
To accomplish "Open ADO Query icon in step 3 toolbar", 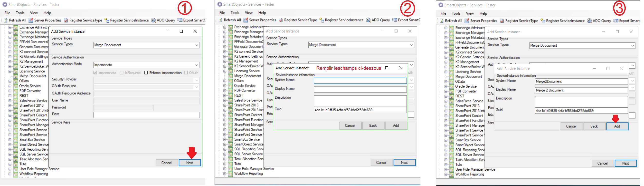I will tap(589, 21).
